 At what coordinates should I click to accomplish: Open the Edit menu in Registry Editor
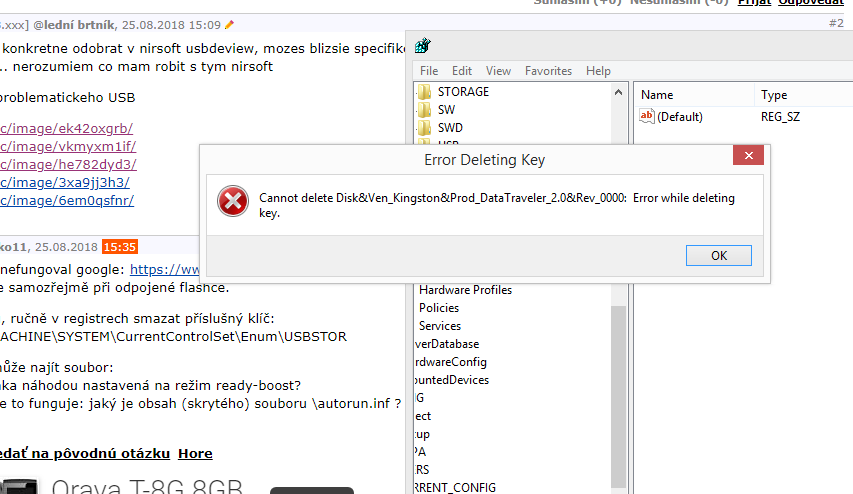(x=462, y=71)
